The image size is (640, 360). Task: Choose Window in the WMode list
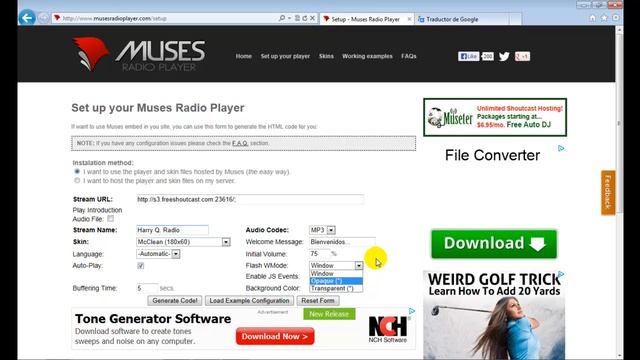pyautogui.click(x=336, y=274)
